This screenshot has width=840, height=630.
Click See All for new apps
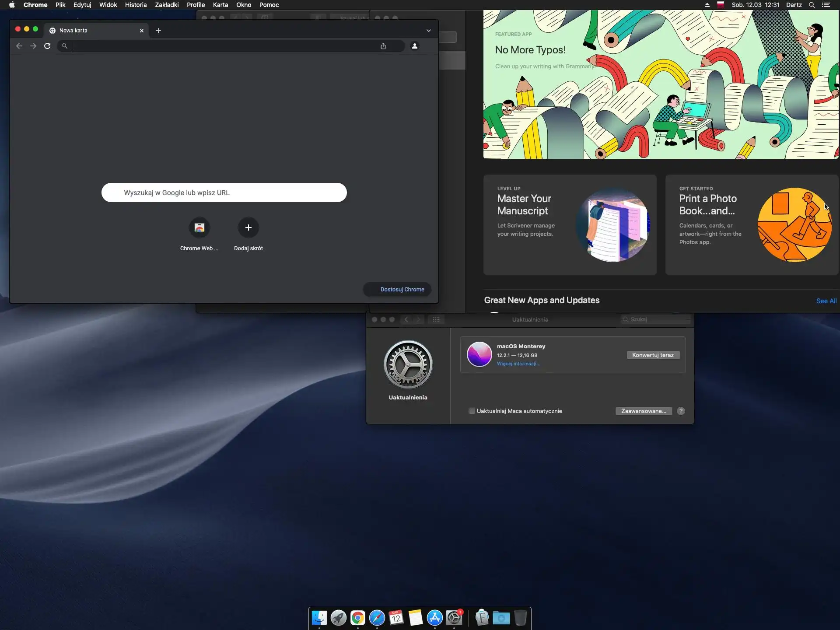coord(826,301)
